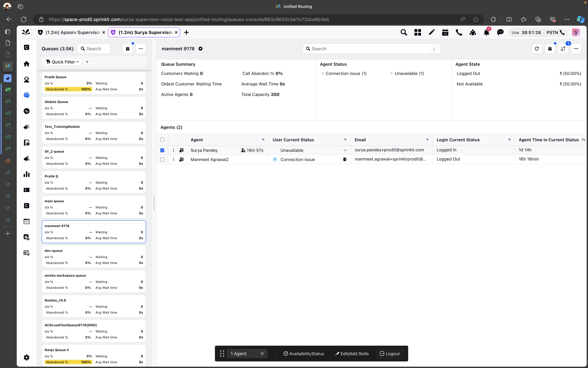Screen dimensions: 588x368
Task: Click the Queues search field
Action: [x=94, y=49]
